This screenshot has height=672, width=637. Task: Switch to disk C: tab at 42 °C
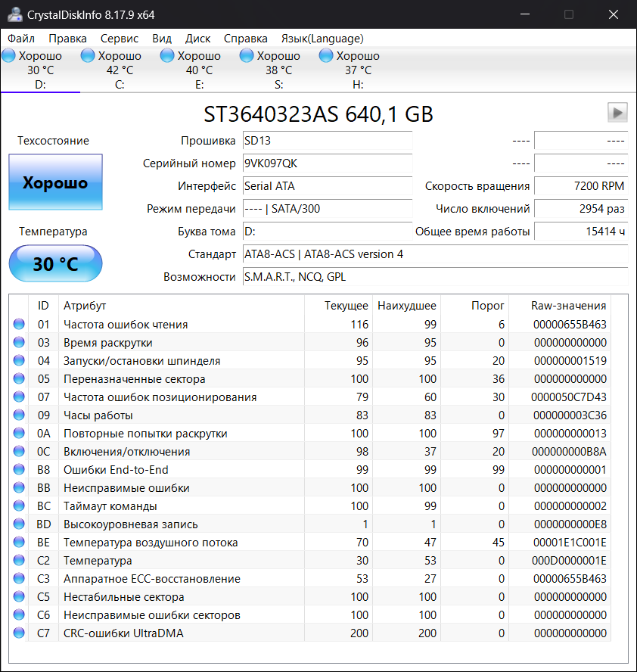(120, 70)
